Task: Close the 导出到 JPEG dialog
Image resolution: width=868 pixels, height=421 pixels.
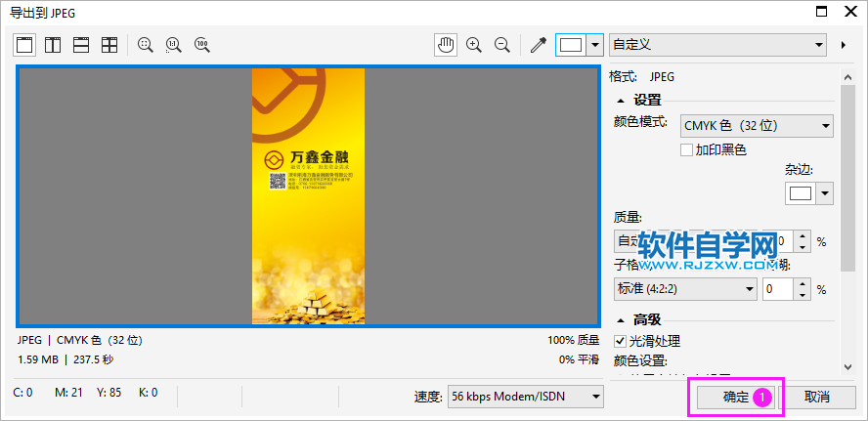Action: (x=849, y=12)
